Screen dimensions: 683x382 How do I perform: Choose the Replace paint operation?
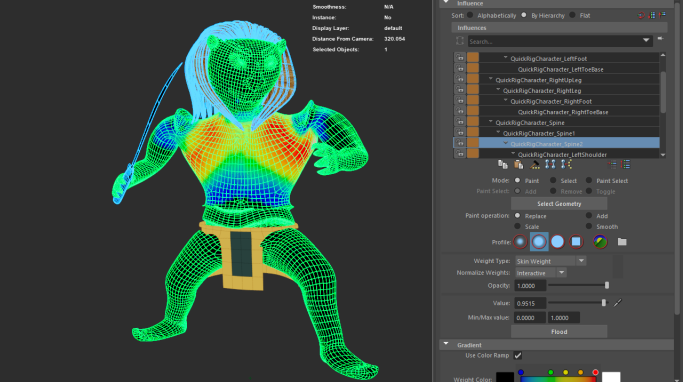pyautogui.click(x=517, y=216)
